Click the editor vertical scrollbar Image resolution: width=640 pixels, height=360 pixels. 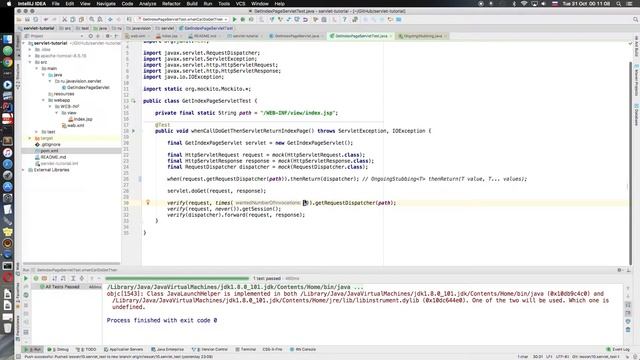tap(630, 163)
